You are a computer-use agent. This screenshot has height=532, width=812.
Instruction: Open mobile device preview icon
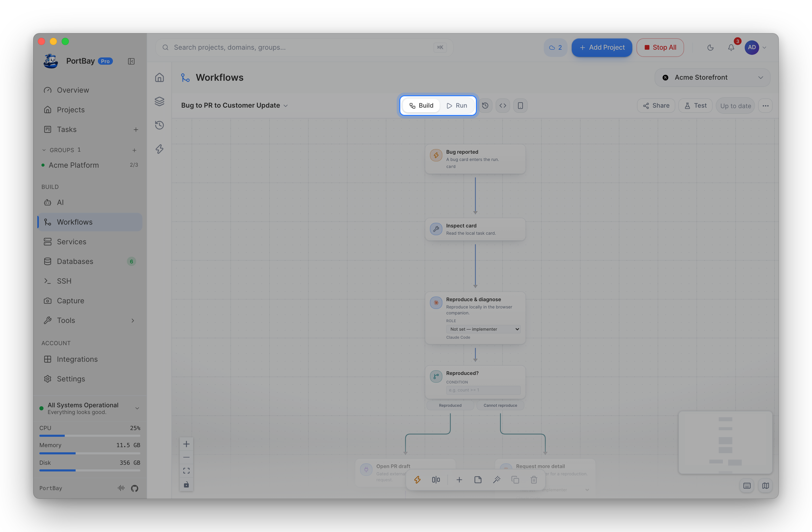520,106
